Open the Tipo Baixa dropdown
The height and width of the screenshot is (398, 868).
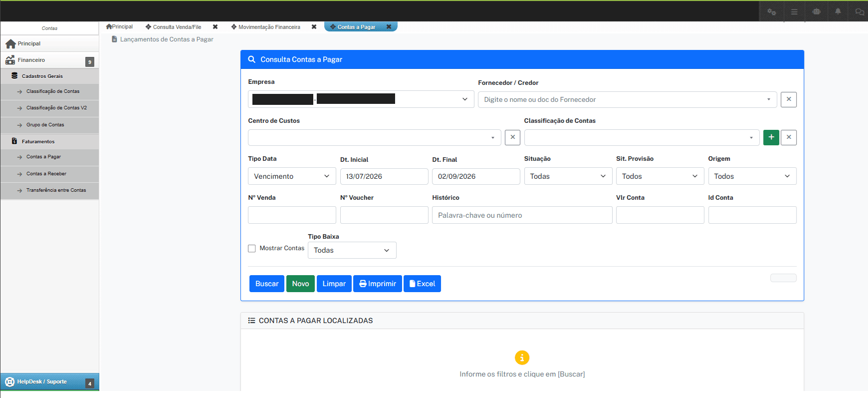click(352, 250)
